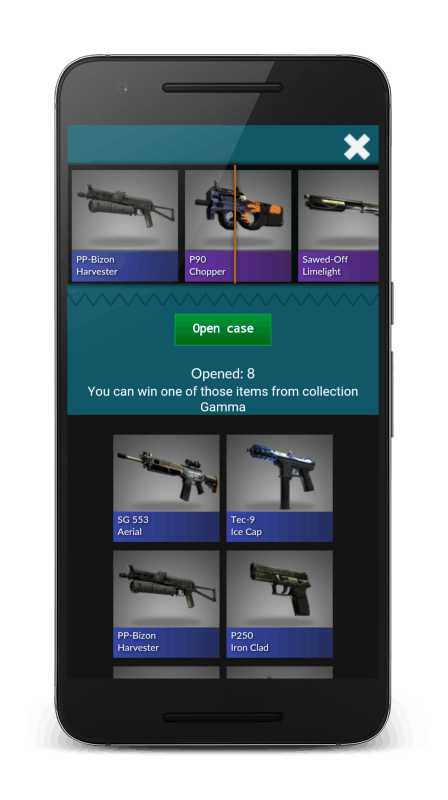Click the zigzag divider under the roulette
The image size is (448, 800).
click(x=223, y=298)
